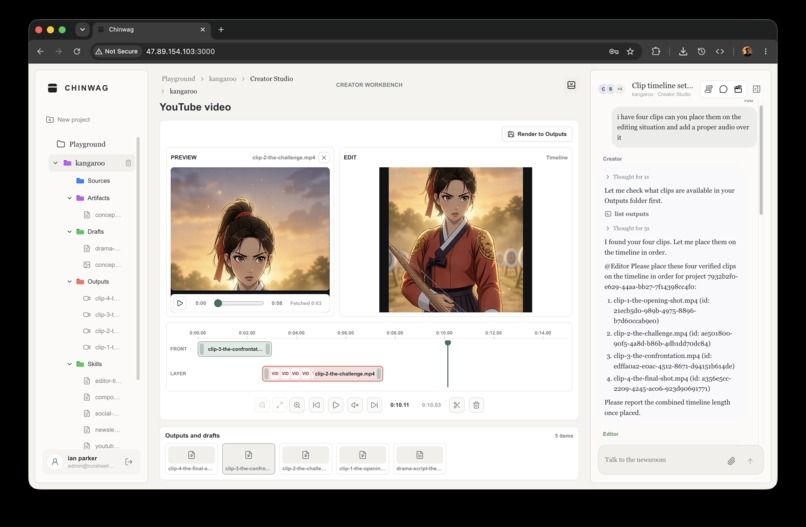806x527 pixels.
Task: Open clip-4-the-final output thumbnail card
Action: click(191, 459)
